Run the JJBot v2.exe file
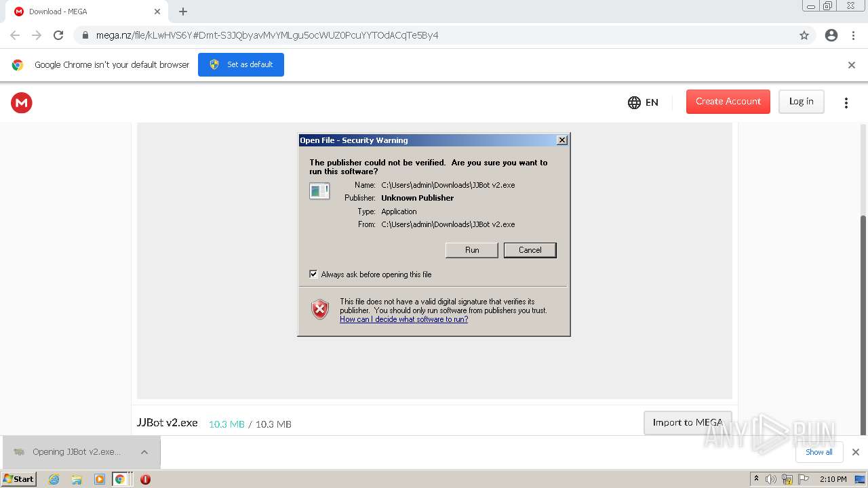This screenshot has height=488, width=868. point(472,250)
